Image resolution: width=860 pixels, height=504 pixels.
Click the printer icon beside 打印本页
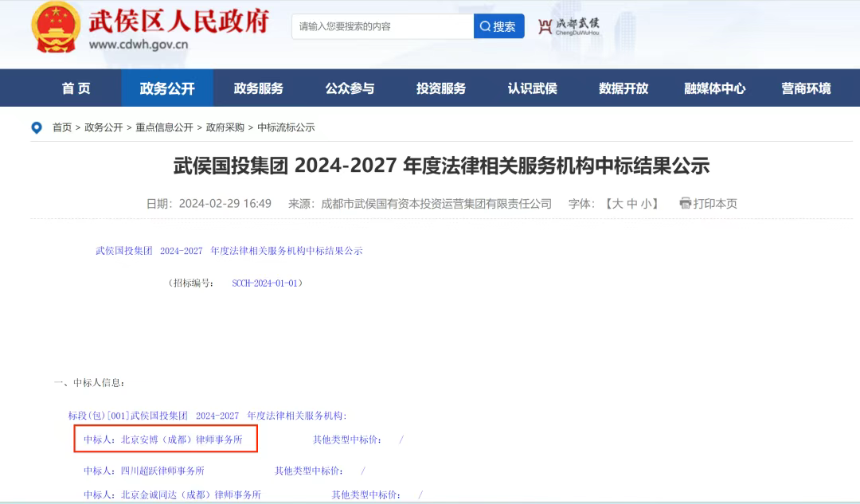[685, 203]
